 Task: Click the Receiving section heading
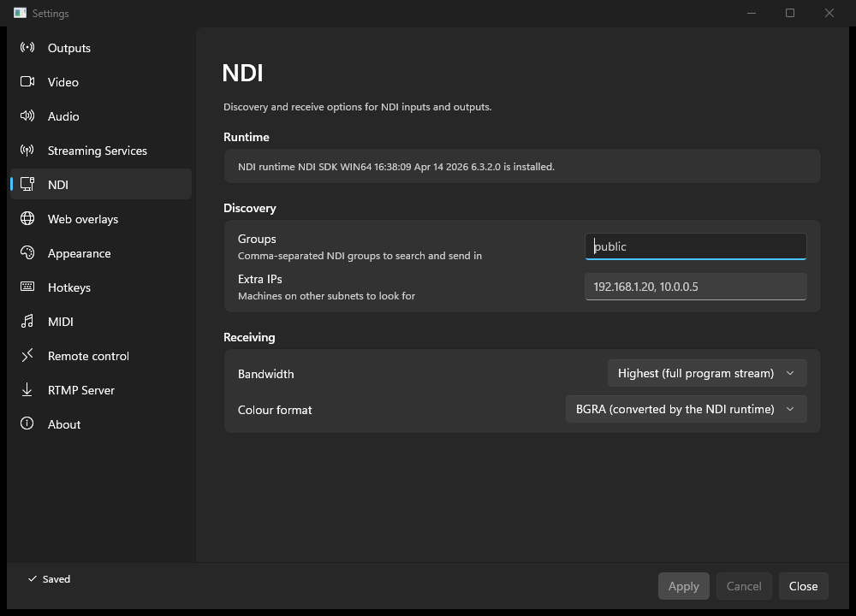pos(249,337)
